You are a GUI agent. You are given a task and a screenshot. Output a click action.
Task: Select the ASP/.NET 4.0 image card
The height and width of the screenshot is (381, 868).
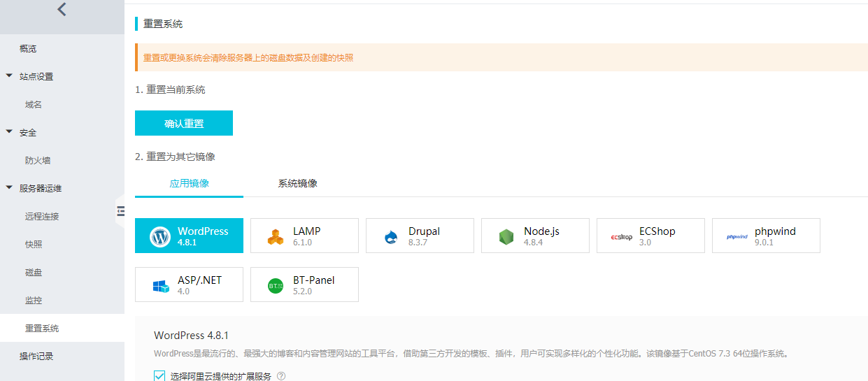[x=189, y=285]
